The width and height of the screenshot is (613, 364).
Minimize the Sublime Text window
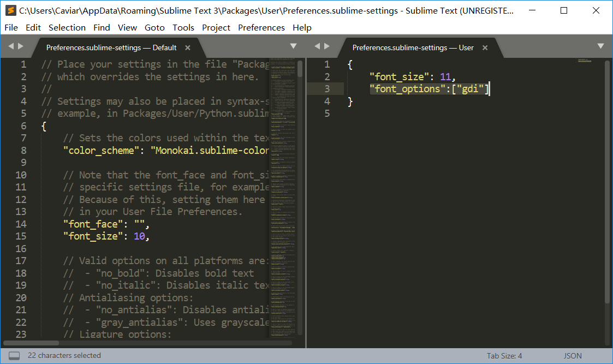[532, 10]
